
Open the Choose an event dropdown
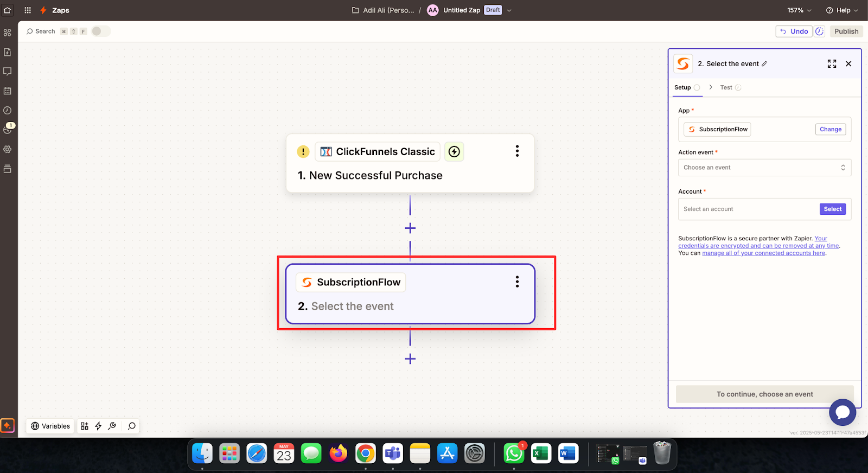point(764,168)
